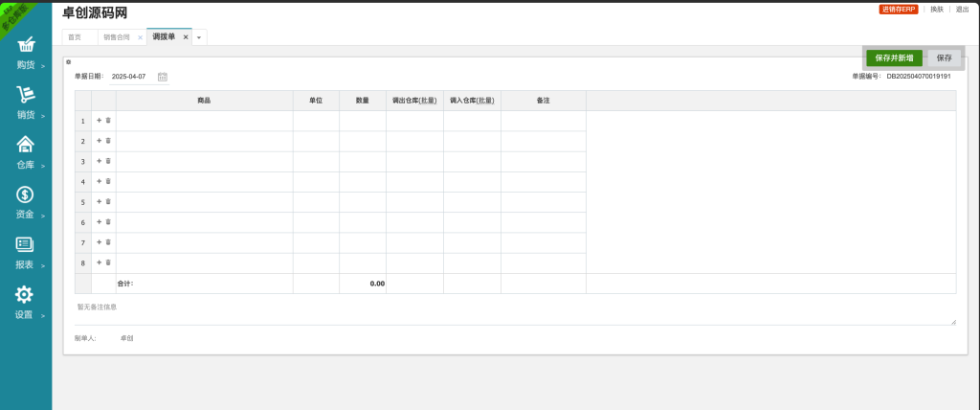Click the 进销存ERP badge
The height and width of the screenshot is (410, 980).
click(898, 10)
